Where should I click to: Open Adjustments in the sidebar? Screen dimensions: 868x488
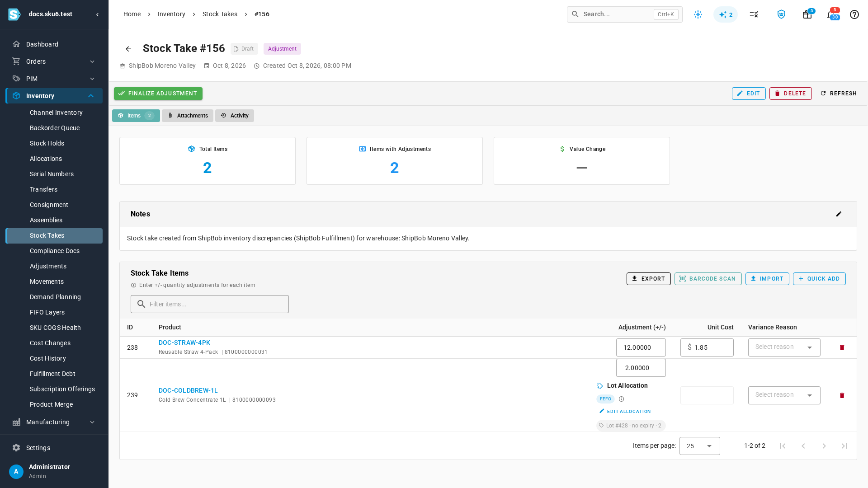[48, 266]
